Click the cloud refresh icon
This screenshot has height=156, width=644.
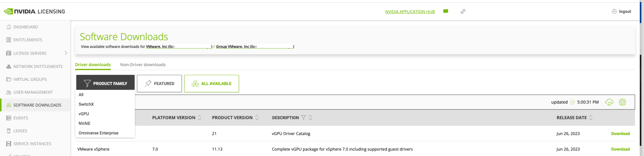click(609, 102)
